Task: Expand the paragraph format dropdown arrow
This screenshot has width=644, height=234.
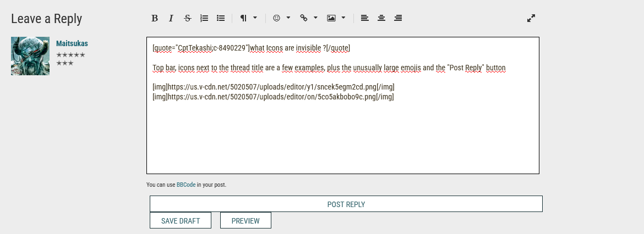Action: point(255,18)
